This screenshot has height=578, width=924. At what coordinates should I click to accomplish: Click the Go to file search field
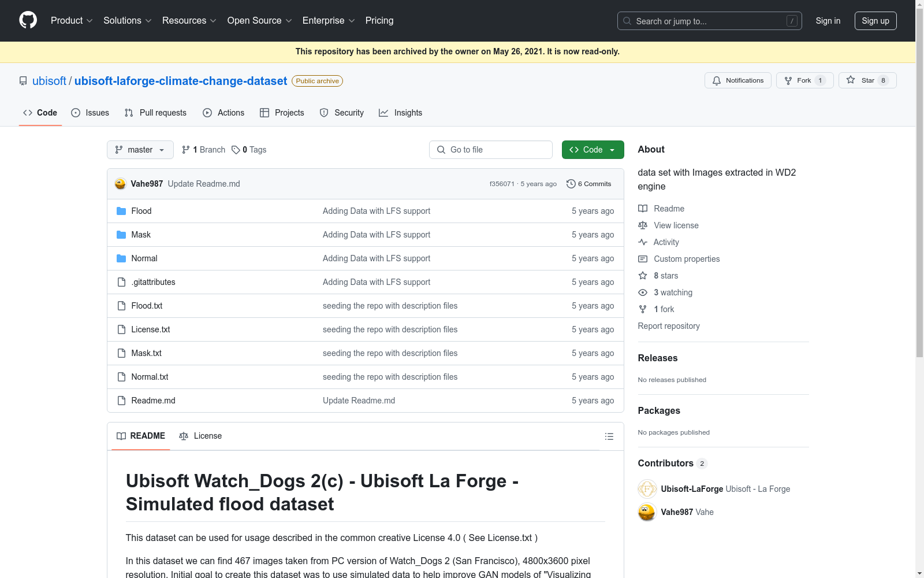coord(491,150)
